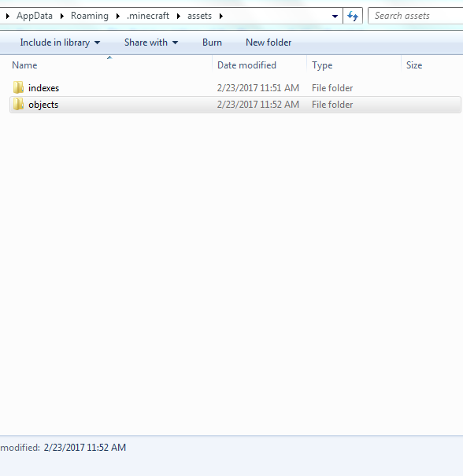Sort by Type column header
Screen dimensions: 463x476
point(354,65)
